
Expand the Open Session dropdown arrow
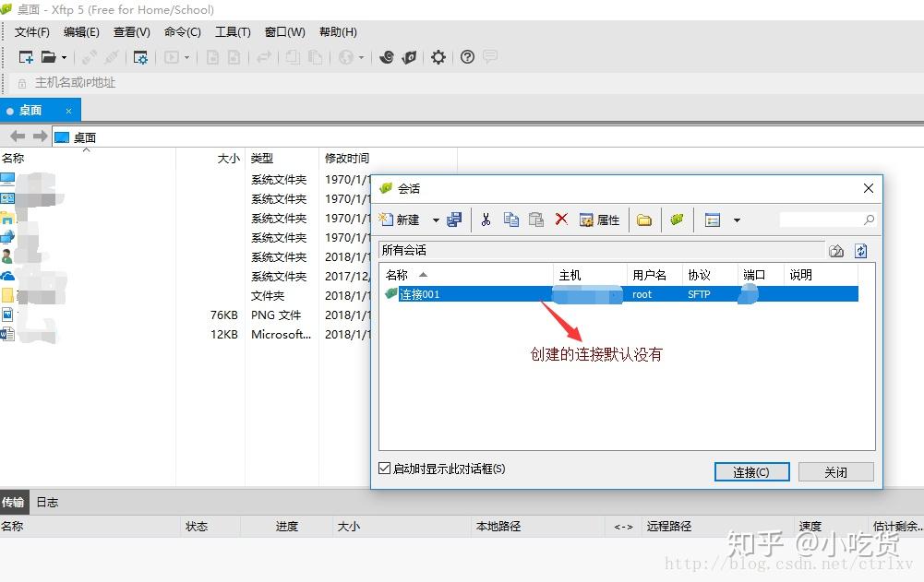coord(65,58)
